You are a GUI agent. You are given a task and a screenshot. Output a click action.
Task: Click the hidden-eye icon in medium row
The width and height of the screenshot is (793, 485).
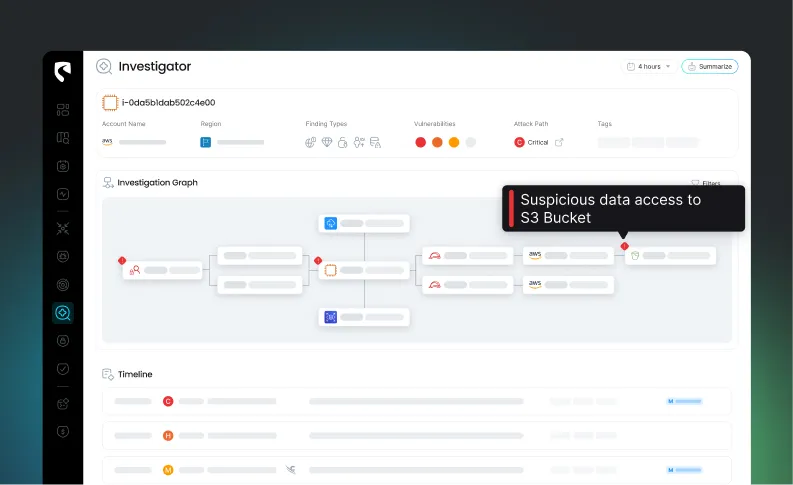(x=290, y=470)
